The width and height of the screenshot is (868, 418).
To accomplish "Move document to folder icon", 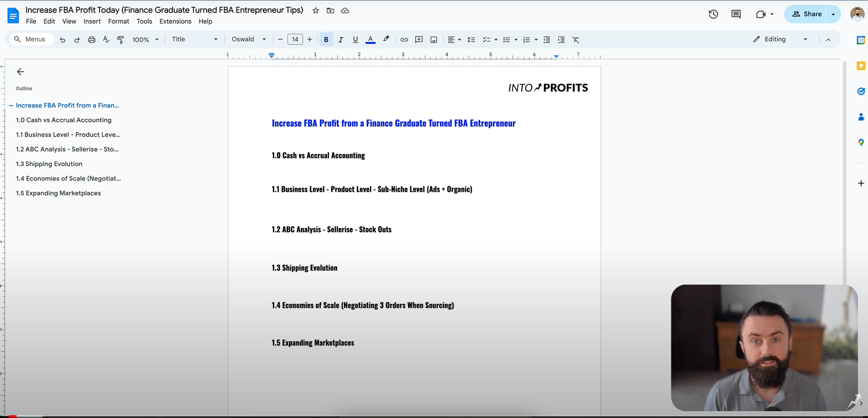I will pyautogui.click(x=330, y=11).
